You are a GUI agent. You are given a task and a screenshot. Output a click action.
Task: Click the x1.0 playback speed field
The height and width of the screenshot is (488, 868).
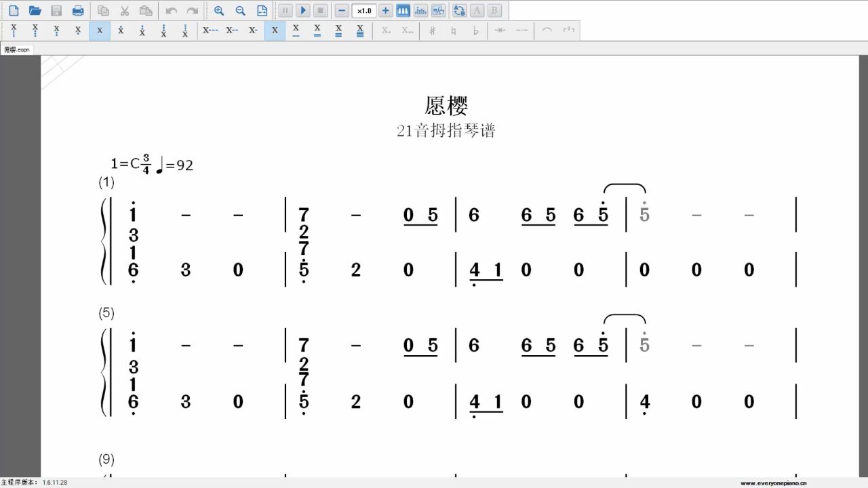(x=364, y=10)
